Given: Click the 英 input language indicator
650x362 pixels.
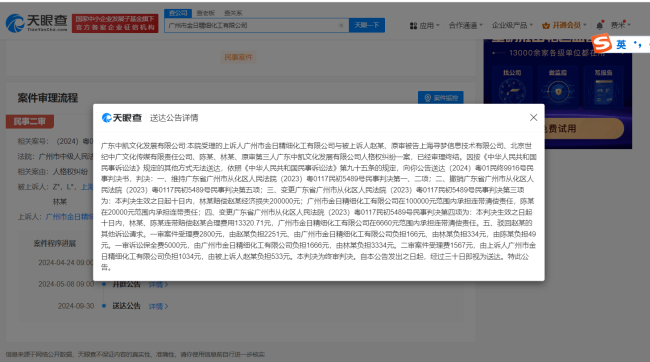Looking at the screenshot, I should pos(621,44).
